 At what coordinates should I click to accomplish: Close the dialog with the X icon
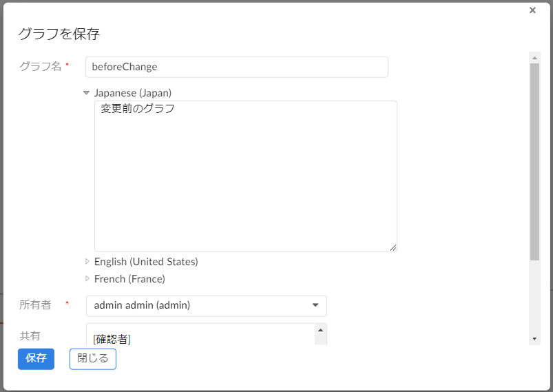click(532, 10)
